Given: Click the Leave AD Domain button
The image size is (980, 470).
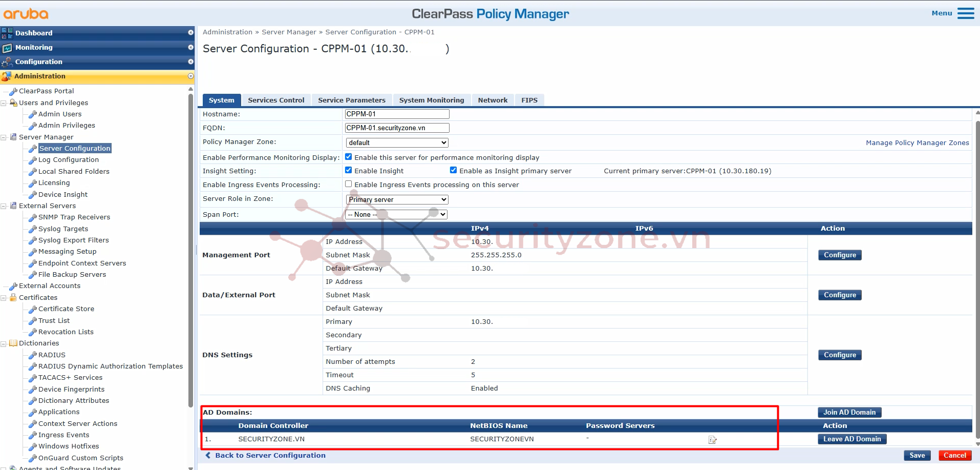Looking at the screenshot, I should [852, 439].
